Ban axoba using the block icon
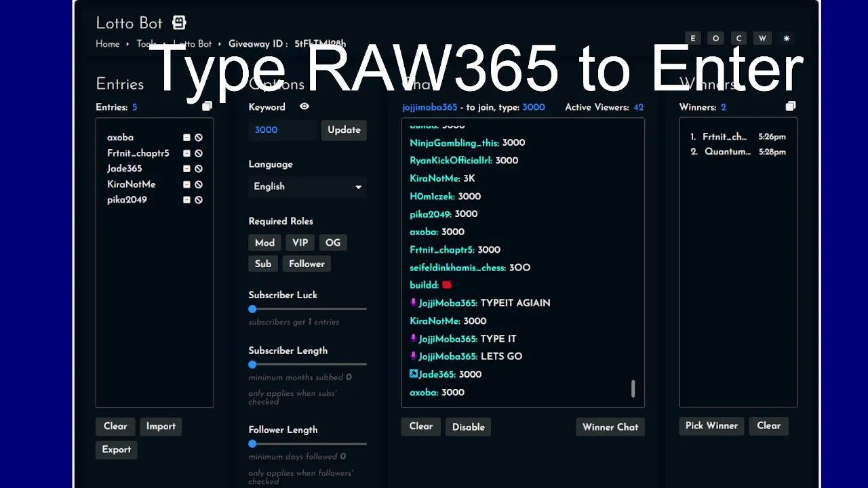The height and width of the screenshot is (488, 868). click(199, 138)
